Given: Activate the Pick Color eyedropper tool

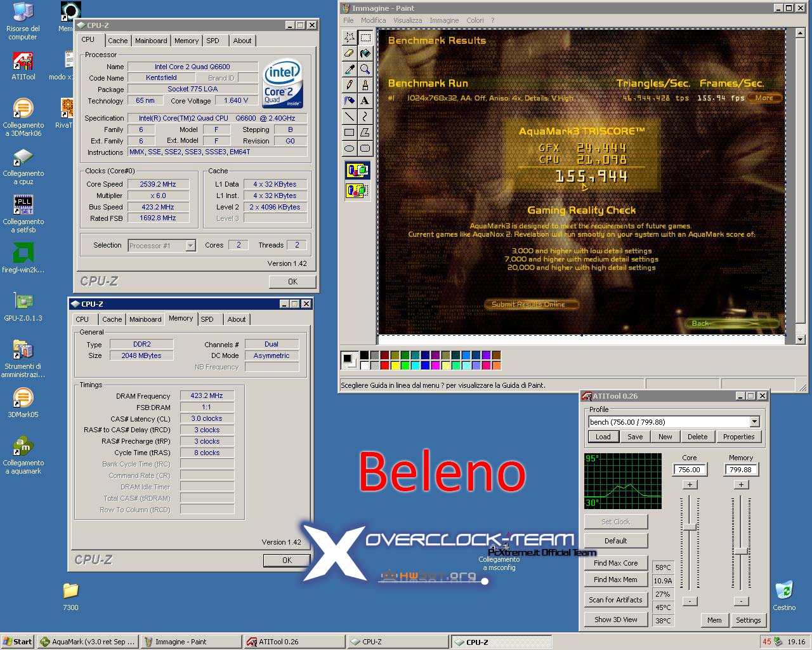Looking at the screenshot, I should [349, 69].
